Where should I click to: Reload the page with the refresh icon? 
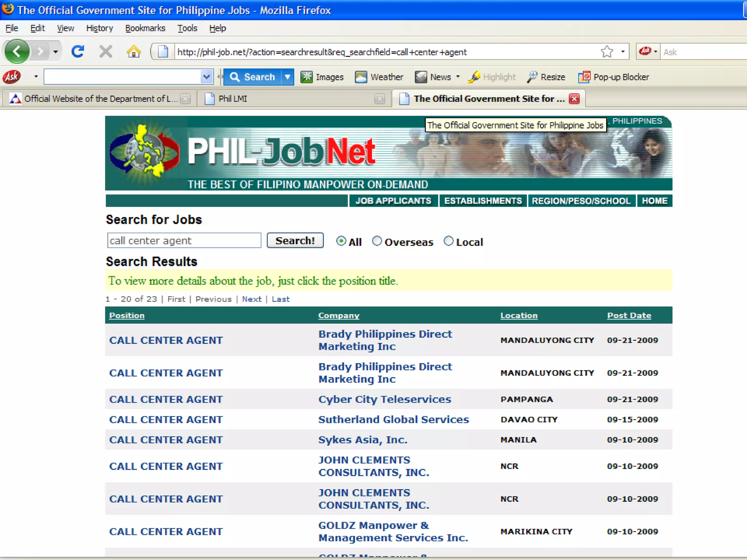78,52
